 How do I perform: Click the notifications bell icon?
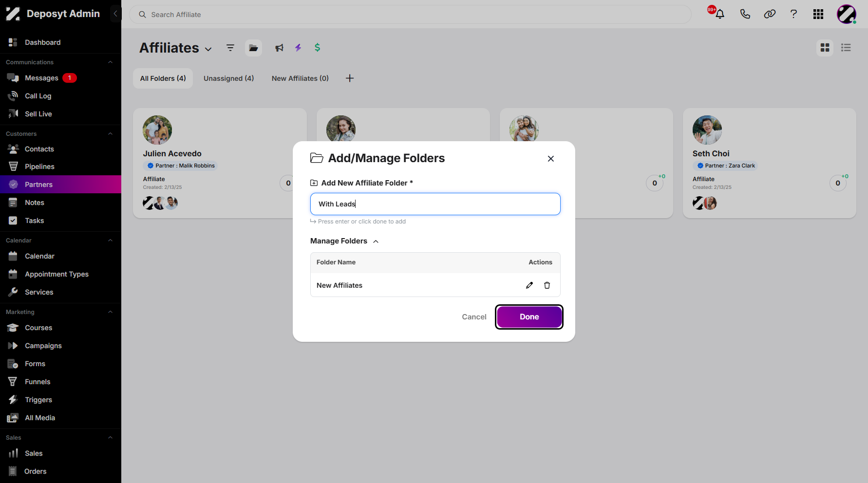(x=719, y=14)
